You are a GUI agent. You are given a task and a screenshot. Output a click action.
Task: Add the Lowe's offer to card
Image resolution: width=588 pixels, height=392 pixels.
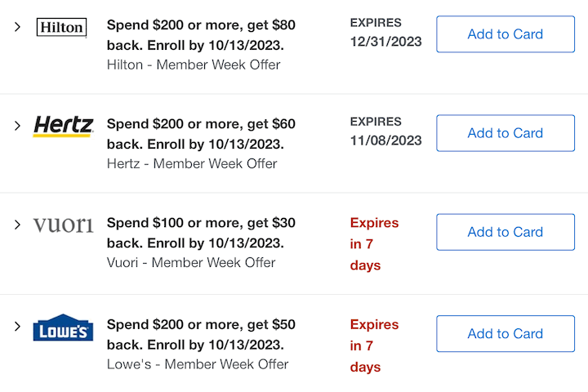pos(506,334)
